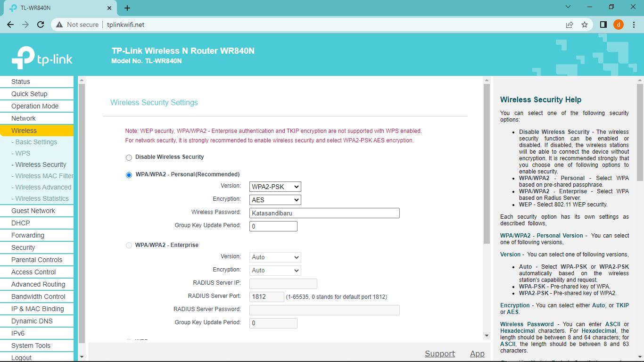Click the App link
This screenshot has height=362, width=644.
[477, 354]
